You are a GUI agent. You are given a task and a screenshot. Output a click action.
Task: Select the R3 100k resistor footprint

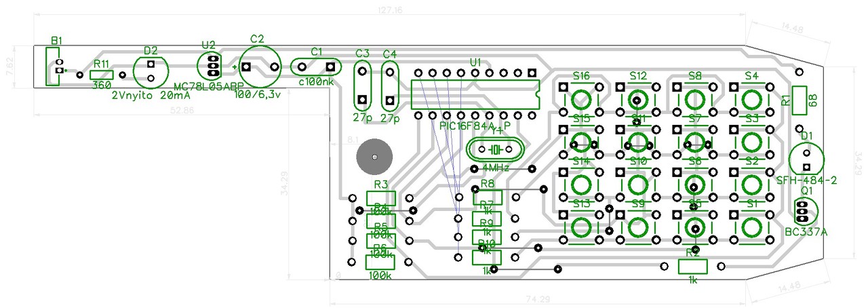(380, 198)
